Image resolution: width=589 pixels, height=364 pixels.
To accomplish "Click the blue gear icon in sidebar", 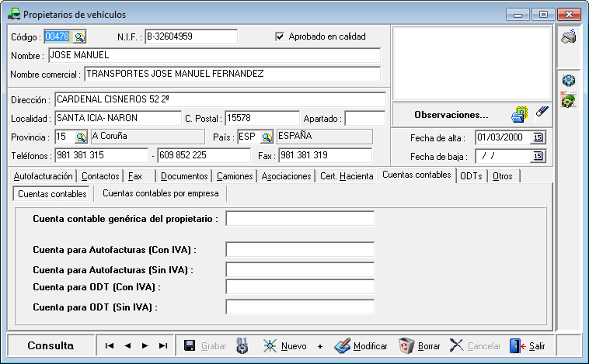I will [568, 80].
